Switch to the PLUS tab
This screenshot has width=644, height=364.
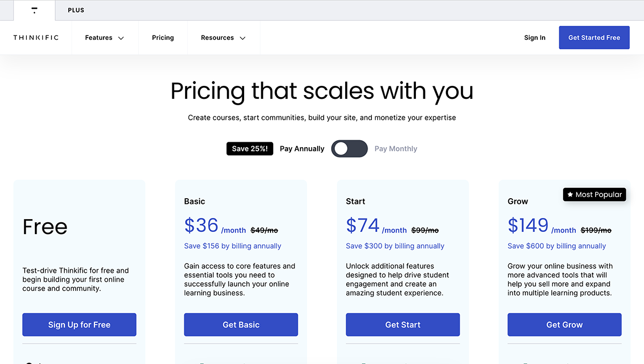click(76, 10)
